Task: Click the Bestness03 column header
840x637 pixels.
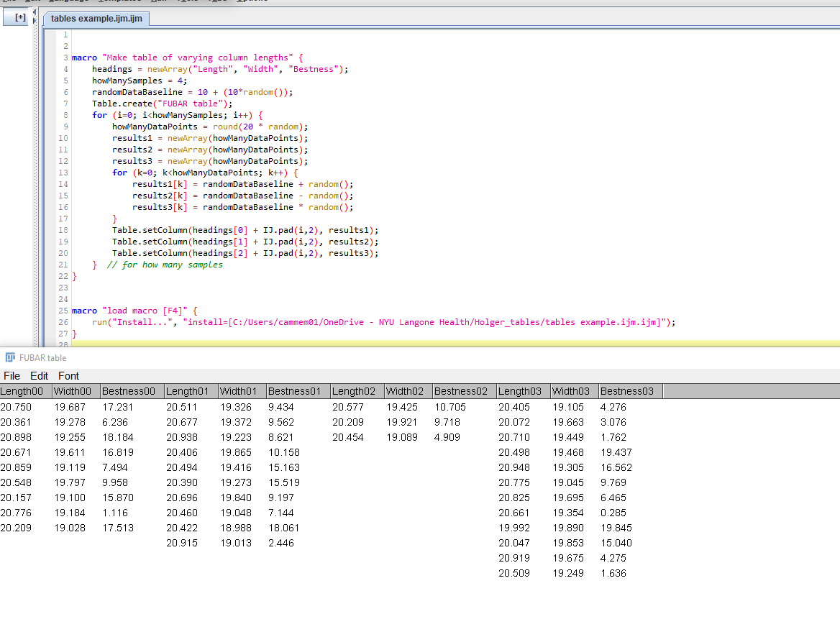Action: pyautogui.click(x=627, y=391)
